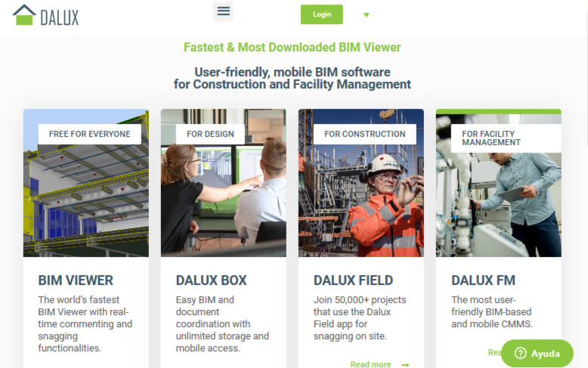Open the Ayuda help widget
This screenshot has height=368, width=588.
pos(537,353)
